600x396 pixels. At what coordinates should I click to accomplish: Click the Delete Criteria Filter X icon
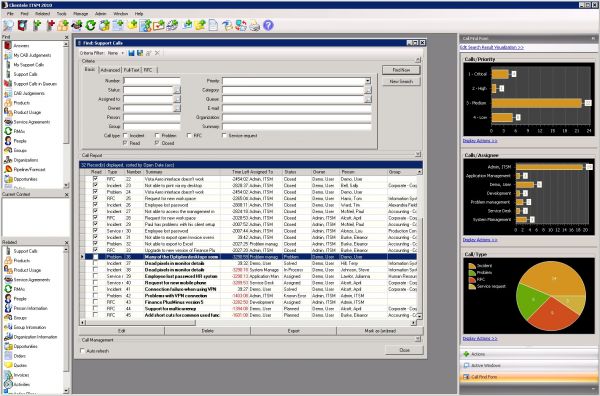(x=157, y=53)
